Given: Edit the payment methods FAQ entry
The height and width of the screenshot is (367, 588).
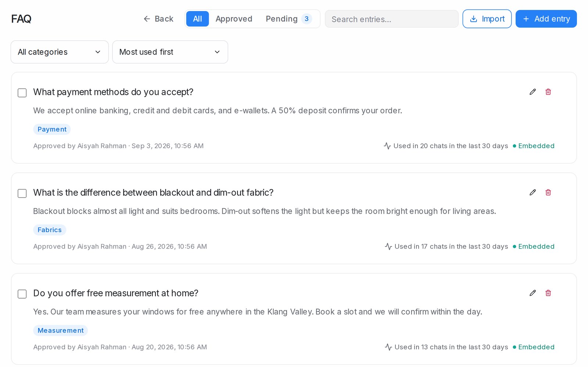Looking at the screenshot, I should [533, 92].
